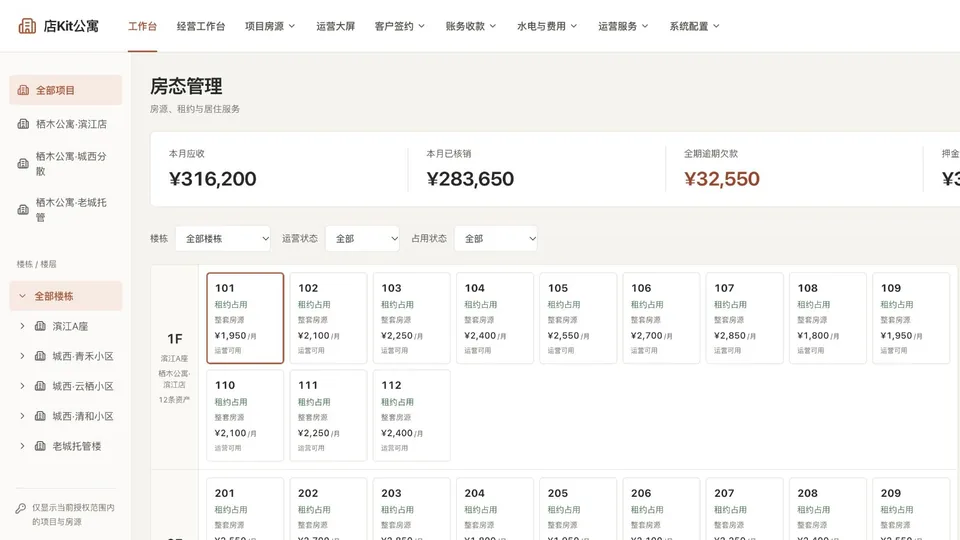Go to 经营工作台 tab
Image resolution: width=960 pixels, height=540 pixels.
[x=201, y=26]
